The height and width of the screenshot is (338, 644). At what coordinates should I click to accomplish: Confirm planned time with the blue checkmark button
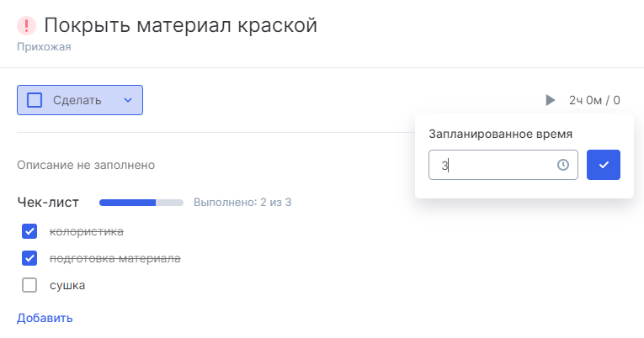click(x=604, y=165)
